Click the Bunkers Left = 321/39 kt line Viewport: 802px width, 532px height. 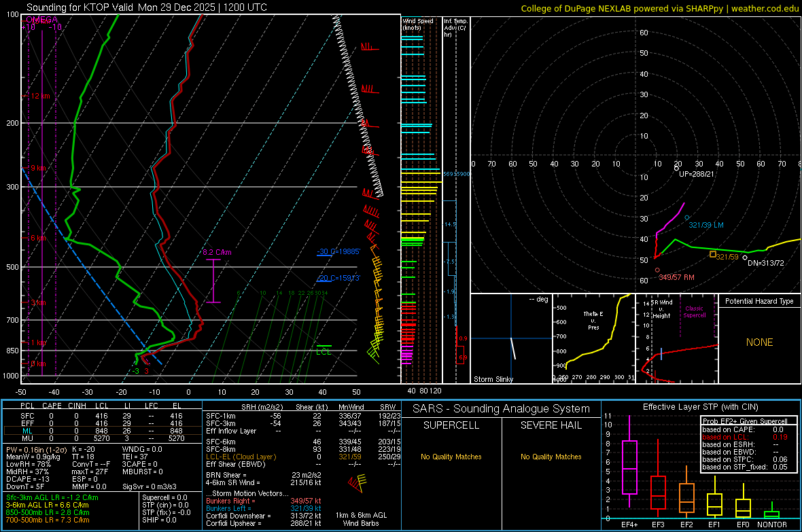click(x=264, y=508)
